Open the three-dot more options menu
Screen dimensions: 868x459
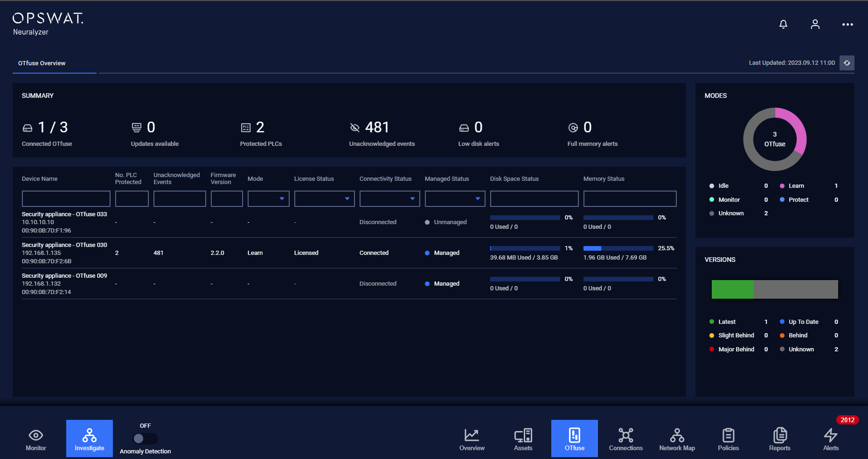click(x=847, y=24)
